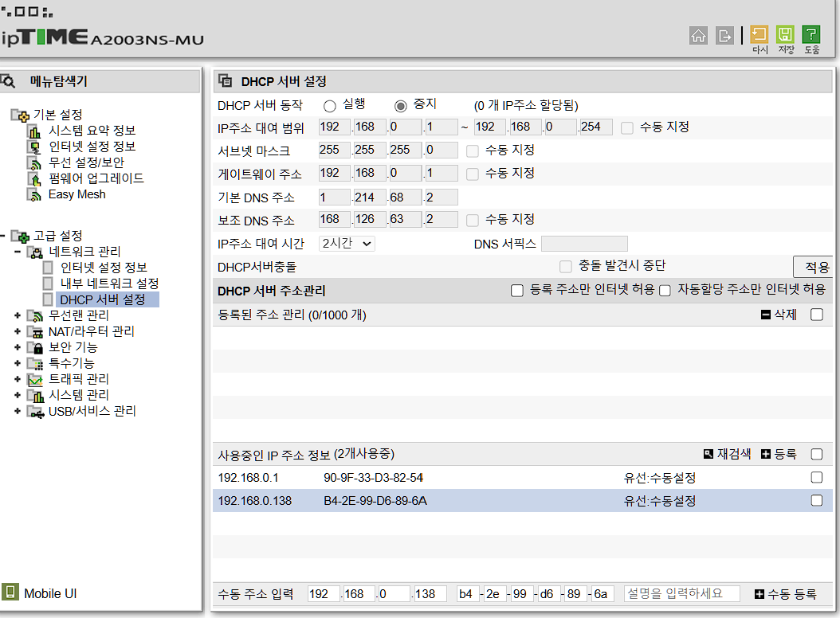Expand the USB/서비스 관리 tree node
This screenshot has width=840, height=618.
[x=18, y=411]
